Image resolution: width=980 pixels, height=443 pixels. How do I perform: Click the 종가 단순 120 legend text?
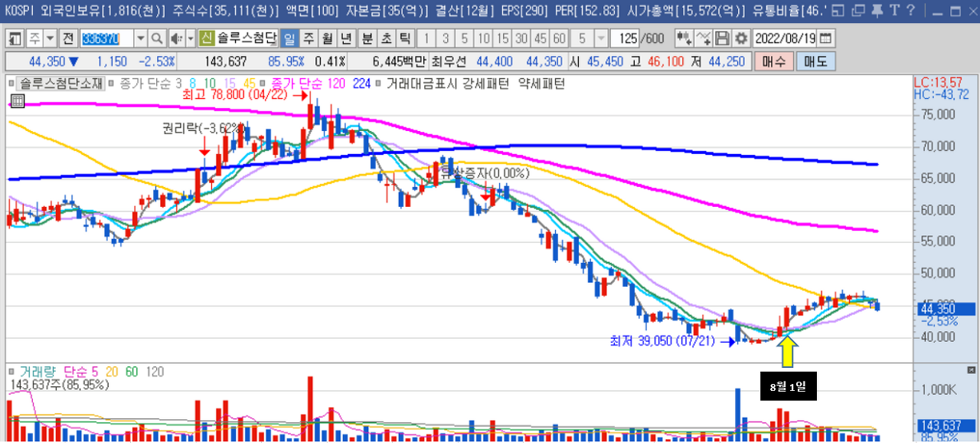(308, 84)
